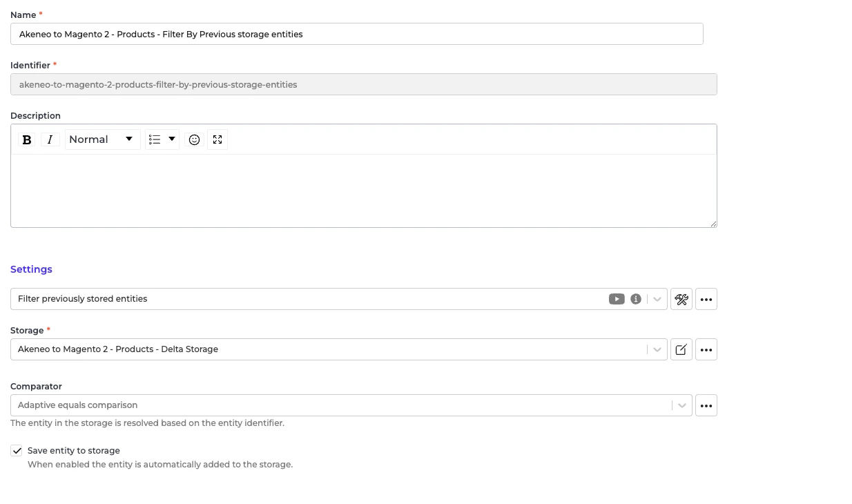
Task: Click the Comparator field label
Action: [36, 387]
